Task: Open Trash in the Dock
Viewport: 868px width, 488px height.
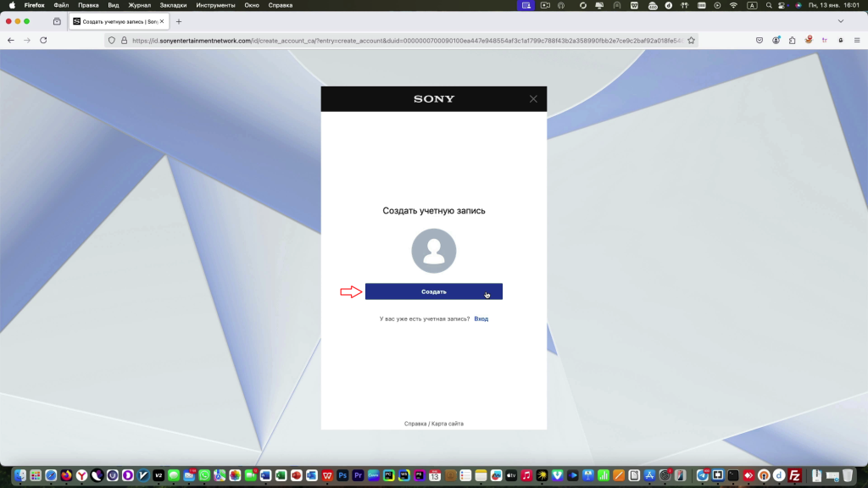Action: (x=849, y=475)
